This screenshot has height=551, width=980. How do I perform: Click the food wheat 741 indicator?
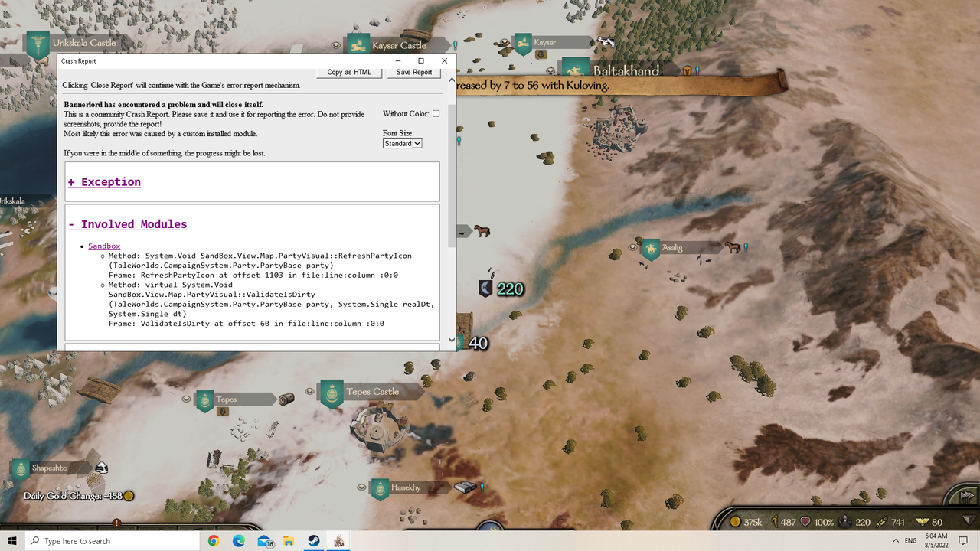pyautogui.click(x=890, y=522)
